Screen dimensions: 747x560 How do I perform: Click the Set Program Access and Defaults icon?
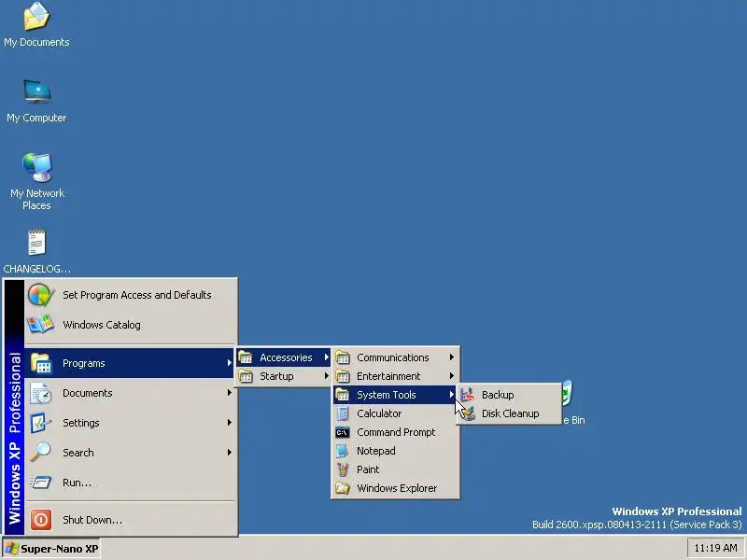(x=40, y=295)
